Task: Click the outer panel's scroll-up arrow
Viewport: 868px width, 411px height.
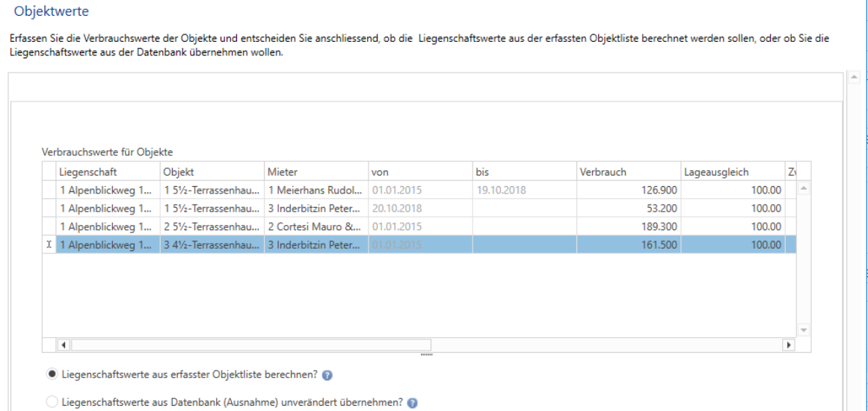Action: (854, 77)
